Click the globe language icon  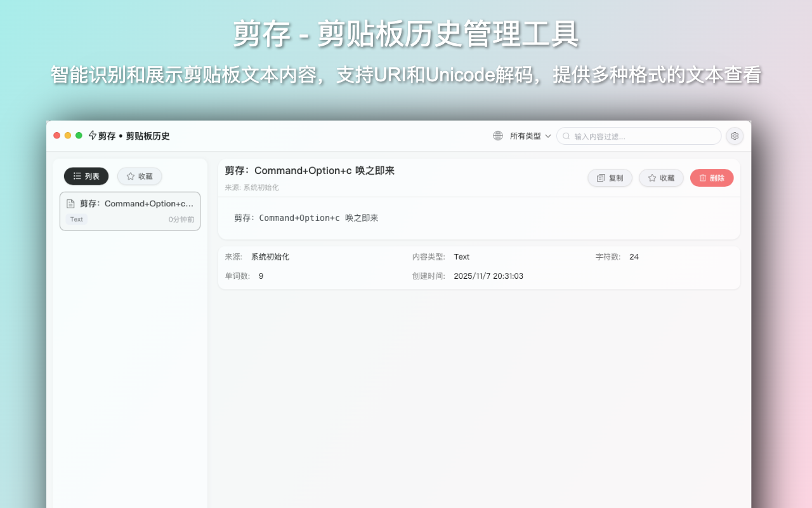[498, 136]
